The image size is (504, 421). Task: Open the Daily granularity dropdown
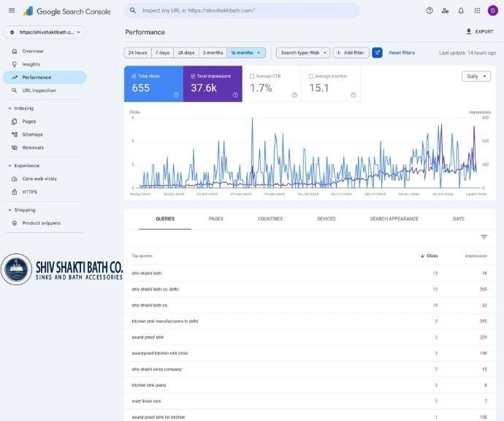[476, 76]
